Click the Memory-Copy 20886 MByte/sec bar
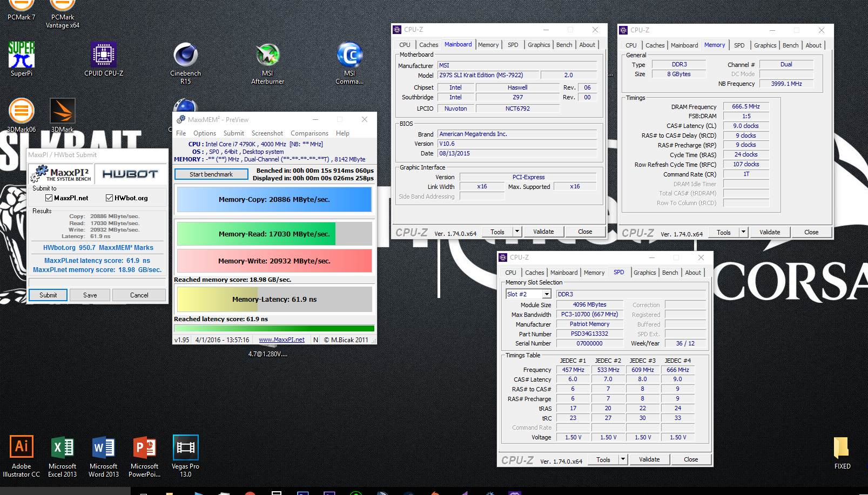The height and width of the screenshot is (495, 868). (x=274, y=199)
